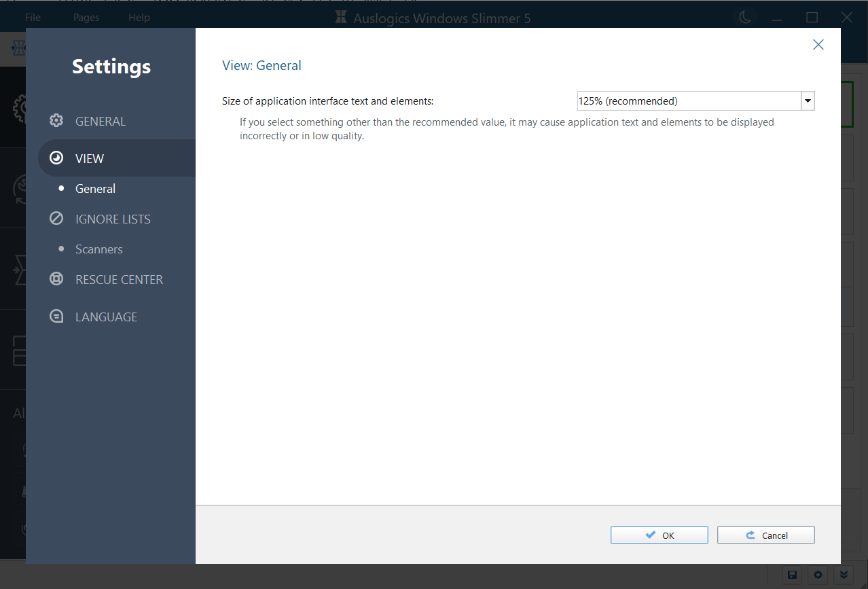Screen dimensions: 868x589
Task: Open the Pages menu
Action: pos(86,18)
